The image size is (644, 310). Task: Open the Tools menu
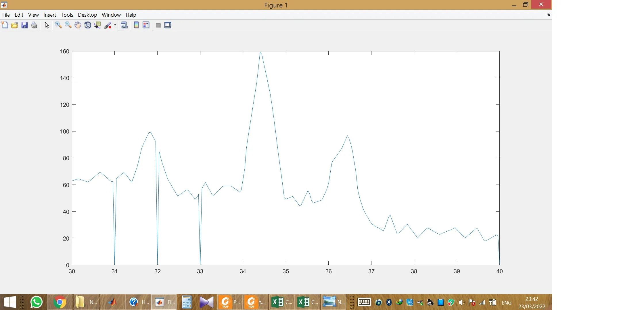(67, 15)
